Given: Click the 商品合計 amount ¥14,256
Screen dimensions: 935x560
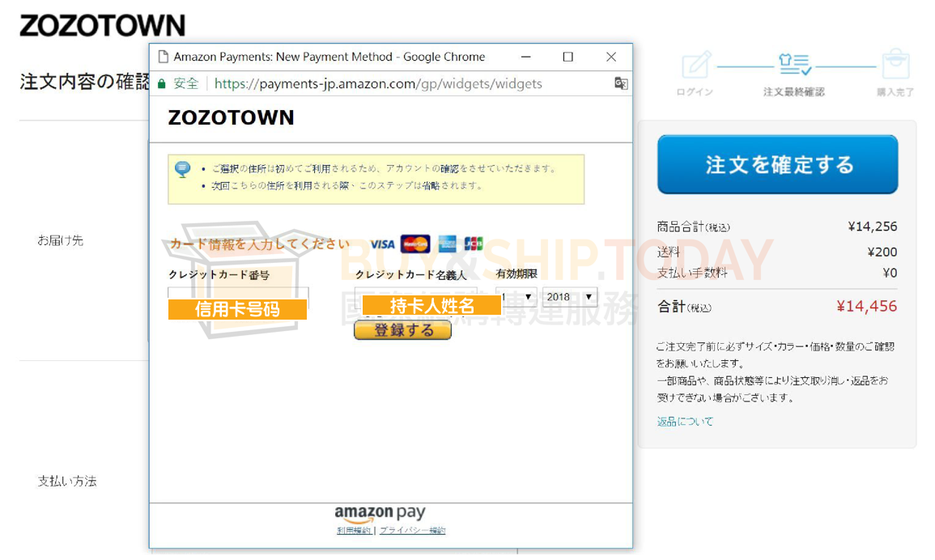Looking at the screenshot, I should coord(873,227).
